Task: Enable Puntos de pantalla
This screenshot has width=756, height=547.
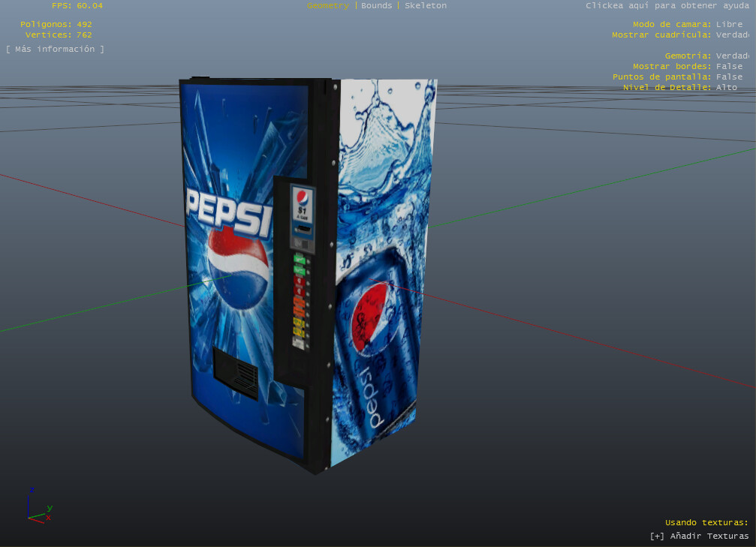Action: (728, 77)
